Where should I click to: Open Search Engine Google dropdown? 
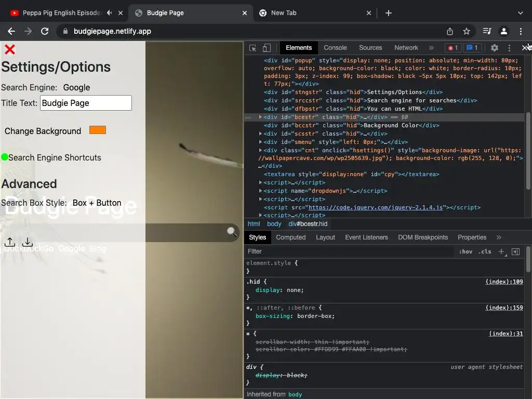click(x=77, y=87)
